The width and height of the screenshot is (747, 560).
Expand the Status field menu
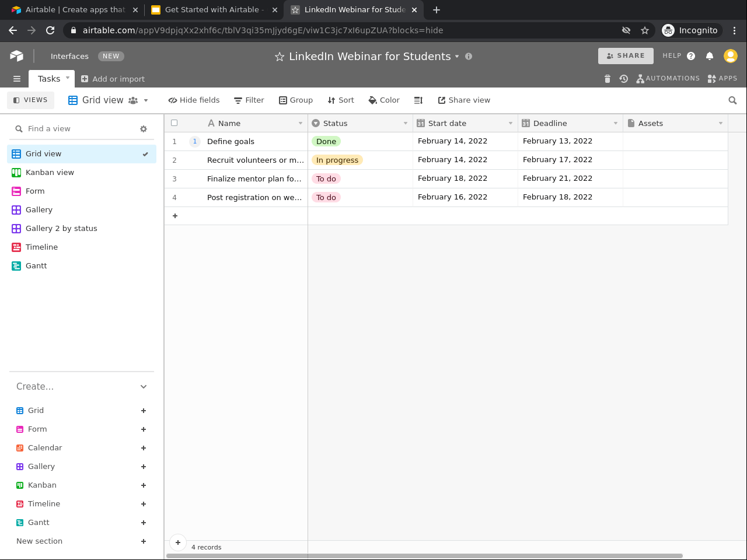coord(406,124)
